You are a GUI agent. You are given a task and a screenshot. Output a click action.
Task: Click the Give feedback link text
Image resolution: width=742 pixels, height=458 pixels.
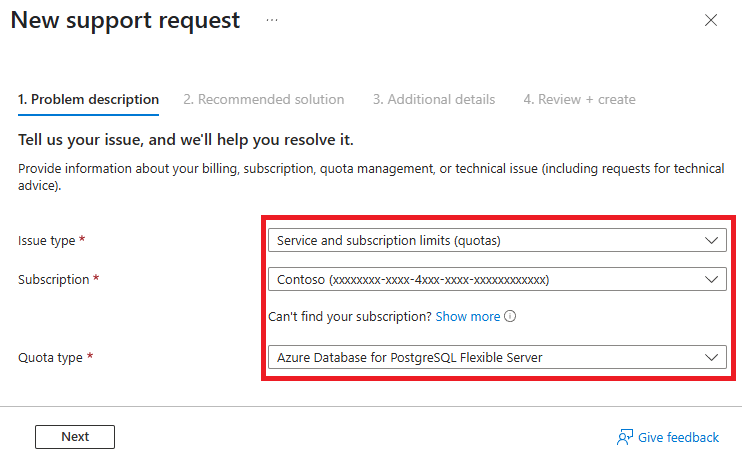coord(678,437)
